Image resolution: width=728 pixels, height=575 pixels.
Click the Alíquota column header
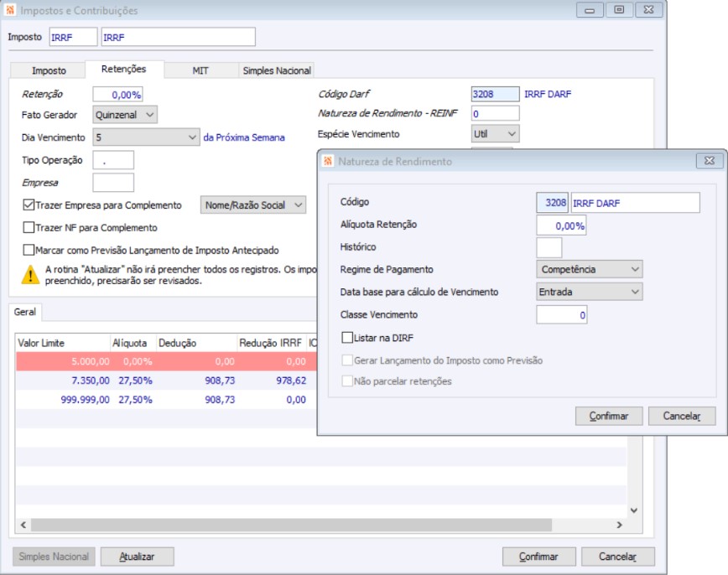click(x=133, y=343)
